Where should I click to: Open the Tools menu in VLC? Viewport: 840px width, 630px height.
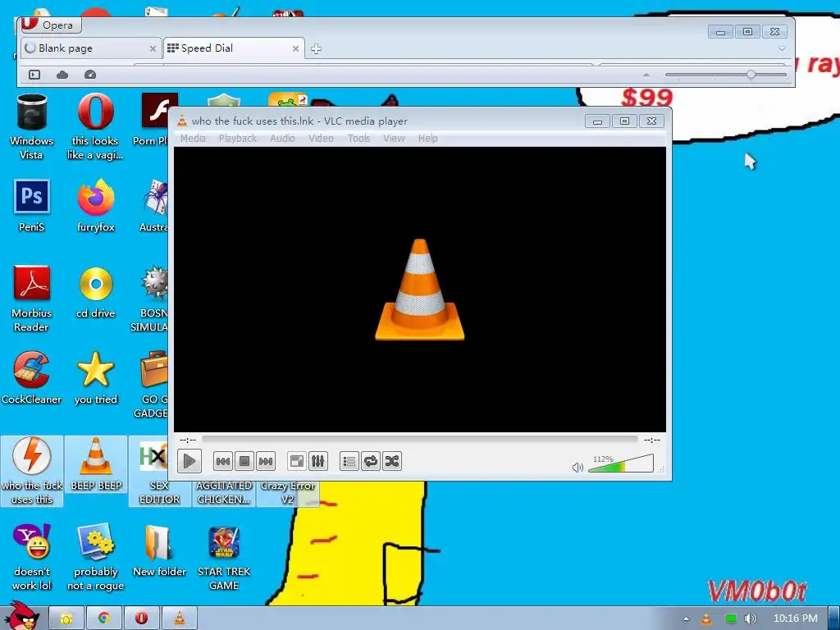(358, 138)
